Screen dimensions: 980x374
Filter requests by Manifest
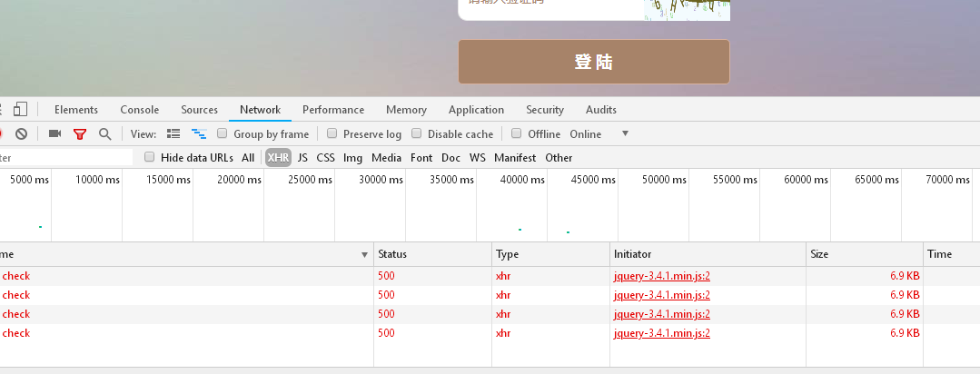(x=515, y=158)
